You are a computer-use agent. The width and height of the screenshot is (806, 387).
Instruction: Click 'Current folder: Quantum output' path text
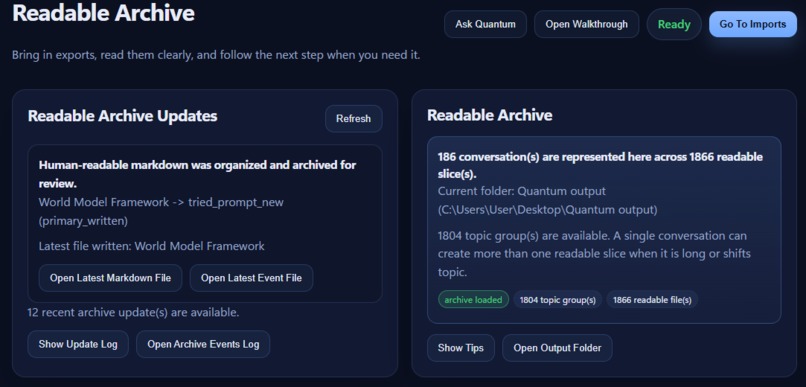[x=547, y=200]
